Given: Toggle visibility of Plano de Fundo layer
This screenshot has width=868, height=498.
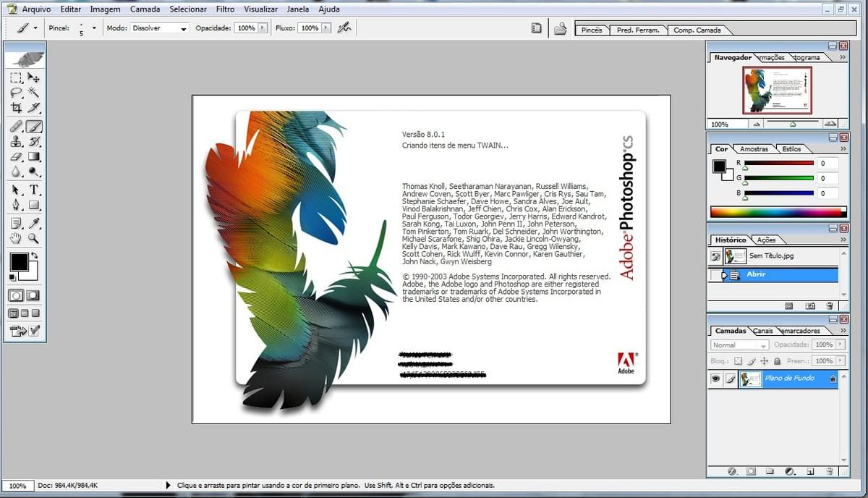Looking at the screenshot, I should tap(715, 379).
